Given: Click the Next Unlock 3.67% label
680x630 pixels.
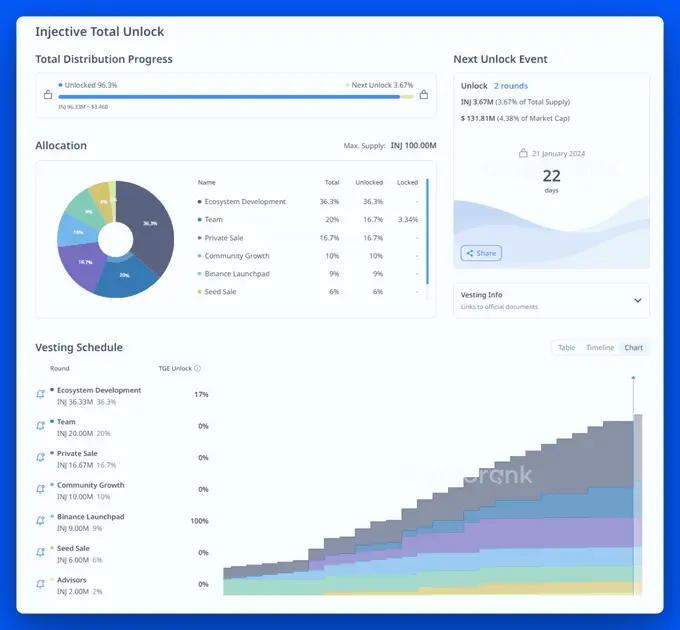Looking at the screenshot, I should pyautogui.click(x=382, y=85).
